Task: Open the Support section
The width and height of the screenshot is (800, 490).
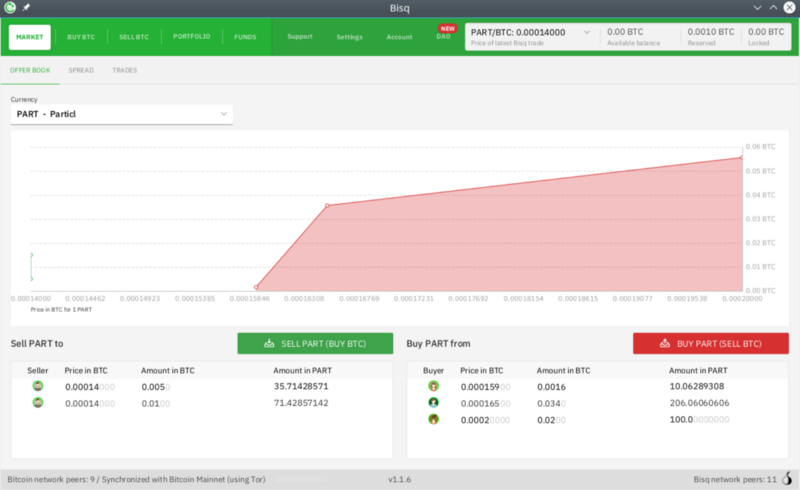Action: pyautogui.click(x=299, y=36)
